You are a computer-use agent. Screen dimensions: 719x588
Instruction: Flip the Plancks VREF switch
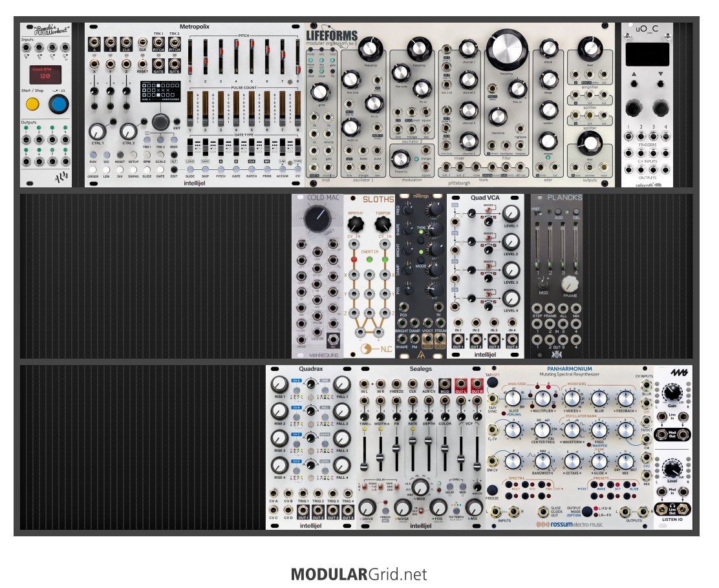pos(539,213)
